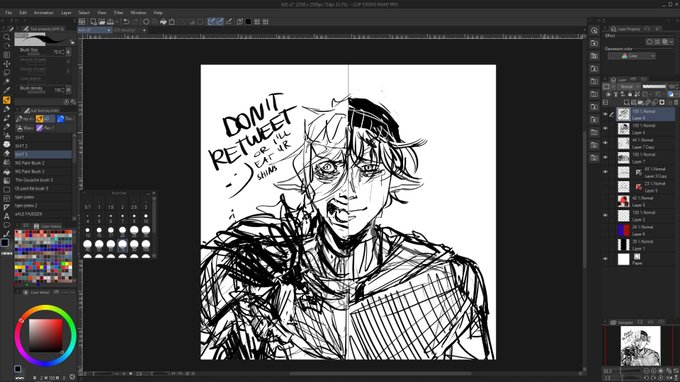This screenshot has height=382, width=680.
Task: Select the Lasso selection tool
Action: point(7,73)
